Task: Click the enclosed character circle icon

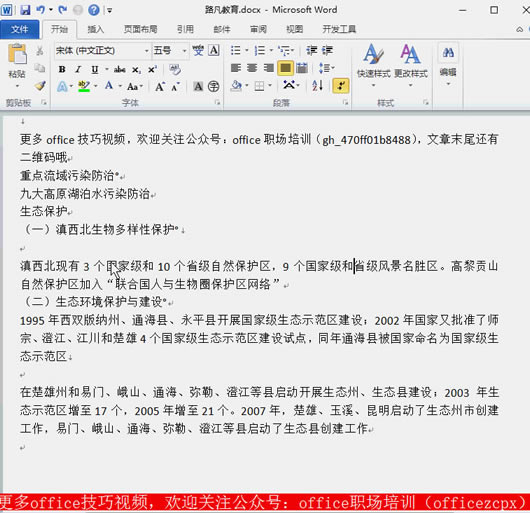Action: (x=213, y=87)
